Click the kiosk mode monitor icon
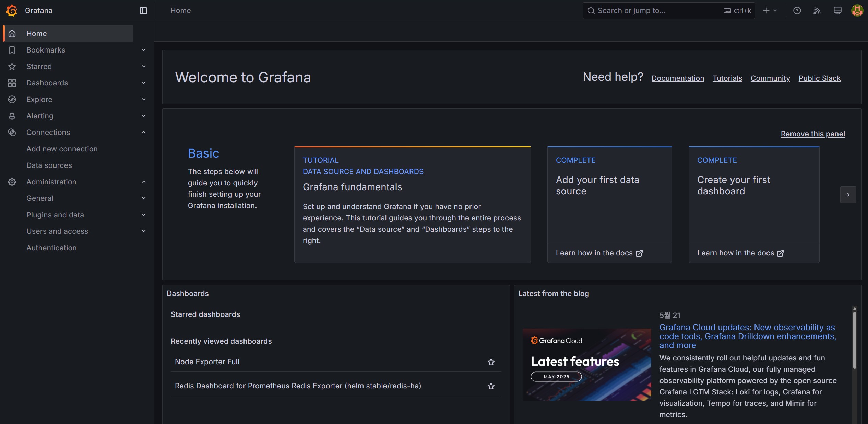The image size is (868, 424). (837, 11)
